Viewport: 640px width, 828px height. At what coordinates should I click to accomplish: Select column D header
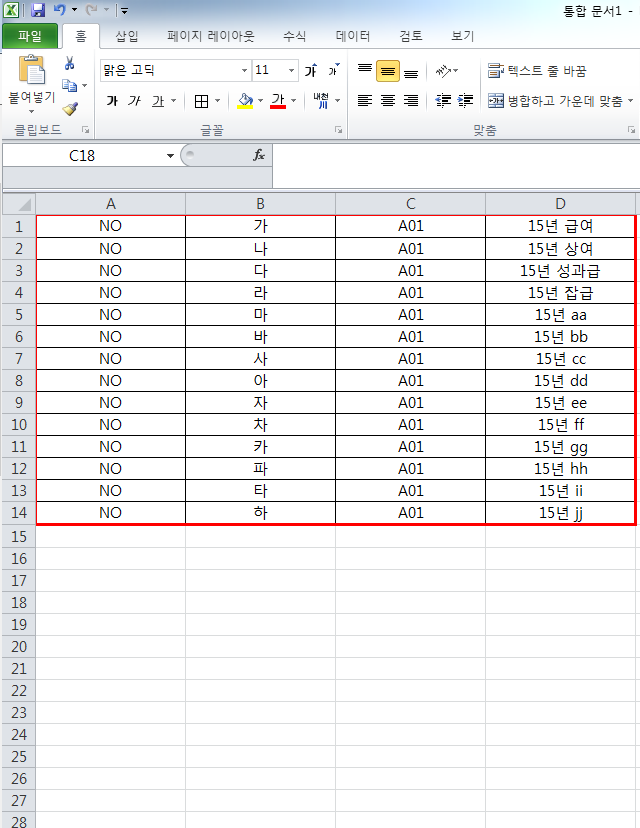coord(560,204)
